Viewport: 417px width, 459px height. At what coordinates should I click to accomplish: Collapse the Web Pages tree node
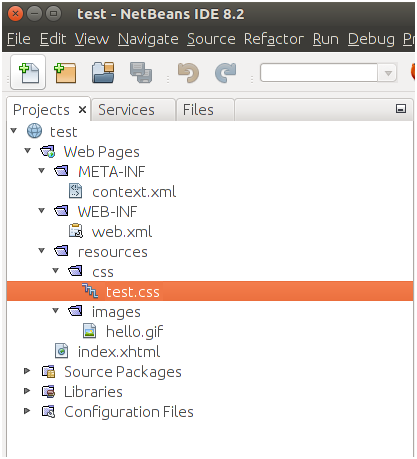tap(28, 151)
